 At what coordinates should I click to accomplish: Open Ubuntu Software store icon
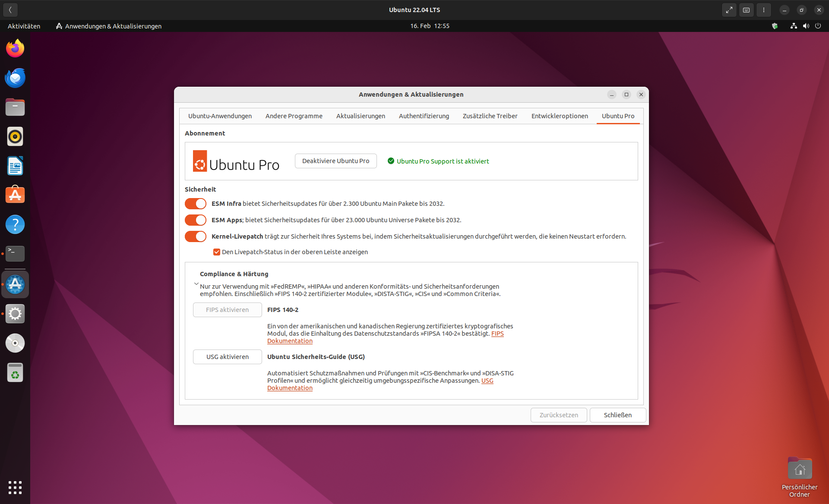coord(15,195)
